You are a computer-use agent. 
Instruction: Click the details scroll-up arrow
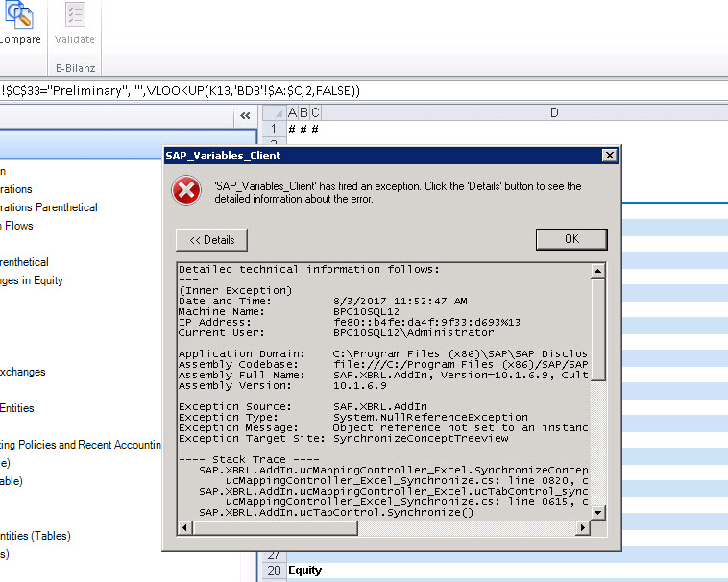pos(597,271)
